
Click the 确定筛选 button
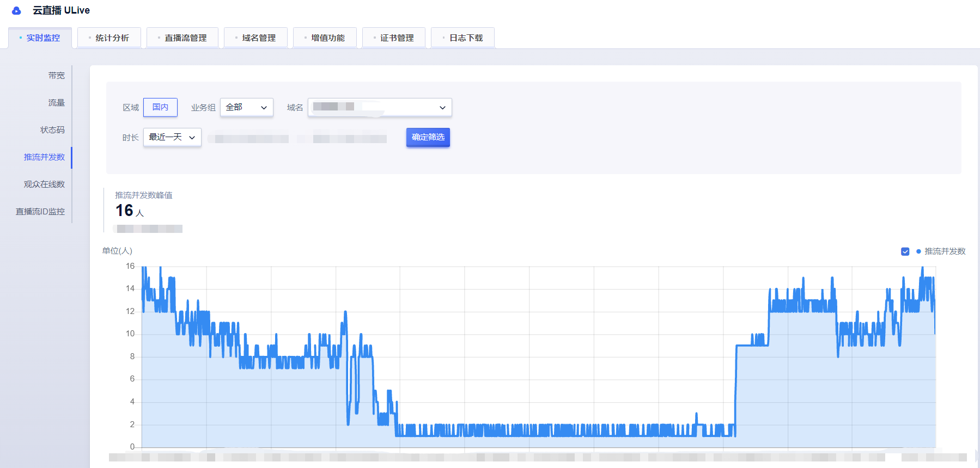pyautogui.click(x=428, y=137)
